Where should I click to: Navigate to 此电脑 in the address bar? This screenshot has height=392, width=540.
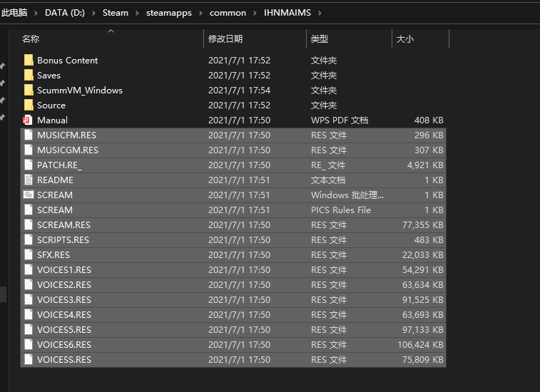(14, 13)
